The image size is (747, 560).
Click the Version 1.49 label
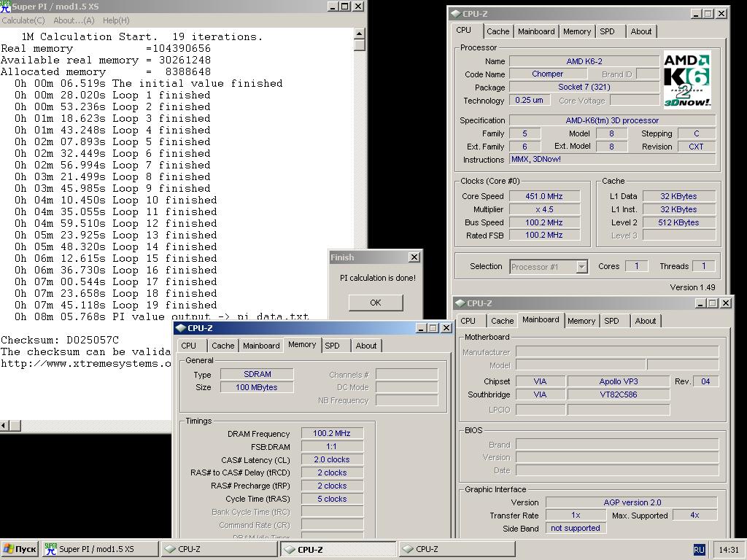coord(692,287)
